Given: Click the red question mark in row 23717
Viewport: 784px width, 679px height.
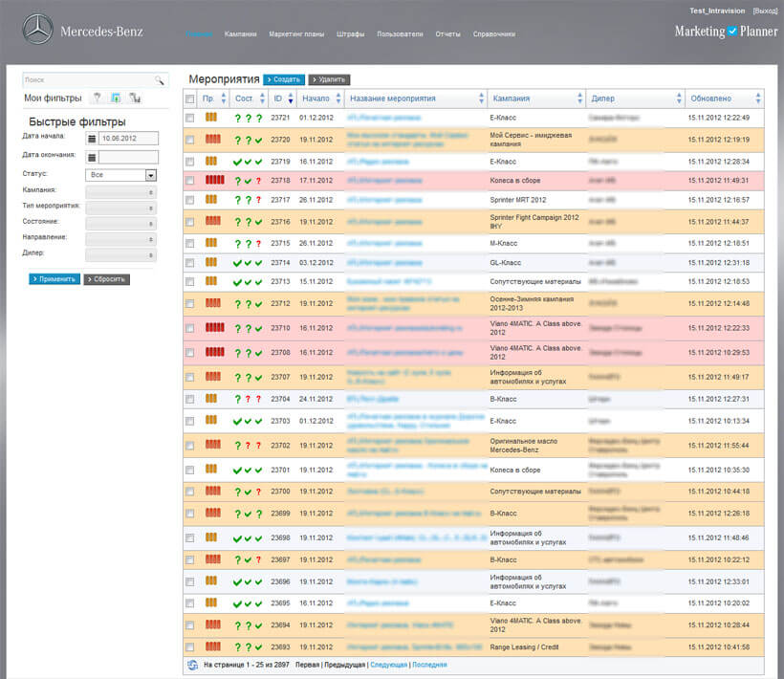Looking at the screenshot, I should [x=258, y=200].
